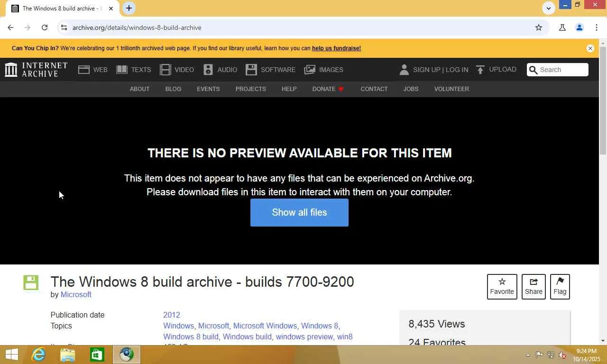
Task: Go forward in browser history
Action: point(28,27)
